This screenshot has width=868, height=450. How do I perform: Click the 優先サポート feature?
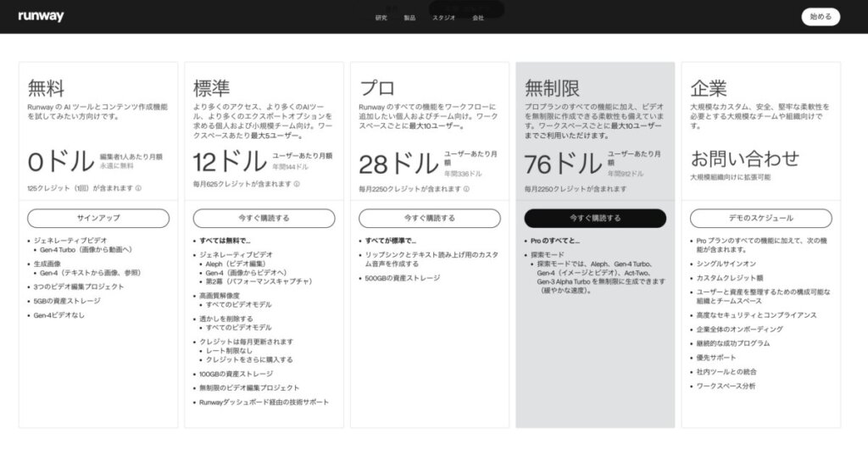(x=715, y=358)
